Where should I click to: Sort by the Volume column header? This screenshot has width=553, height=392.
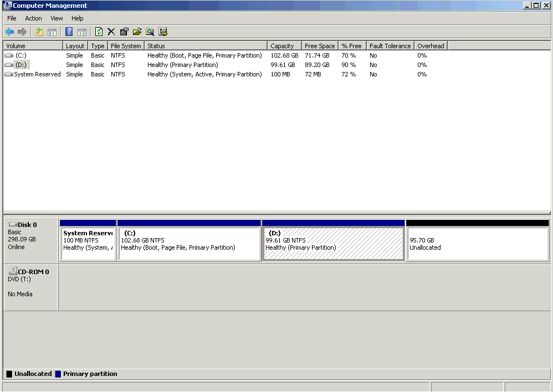pyautogui.click(x=33, y=46)
